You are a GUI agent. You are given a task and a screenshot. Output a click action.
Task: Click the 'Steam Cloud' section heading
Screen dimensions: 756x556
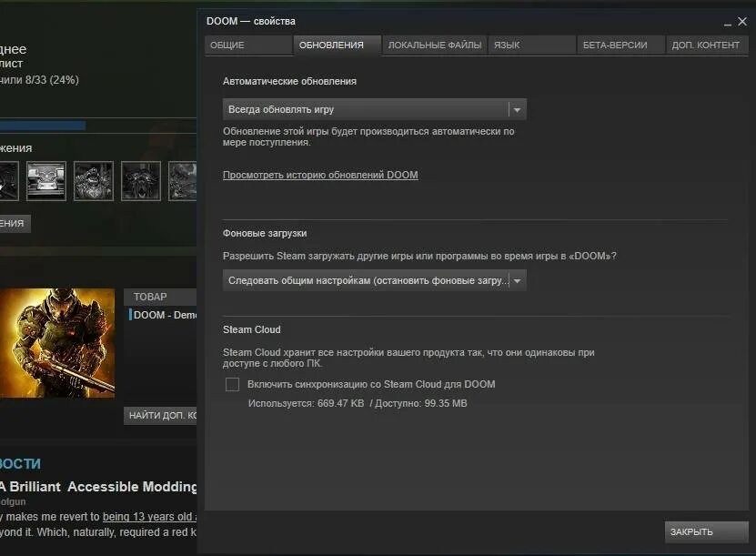click(x=252, y=329)
